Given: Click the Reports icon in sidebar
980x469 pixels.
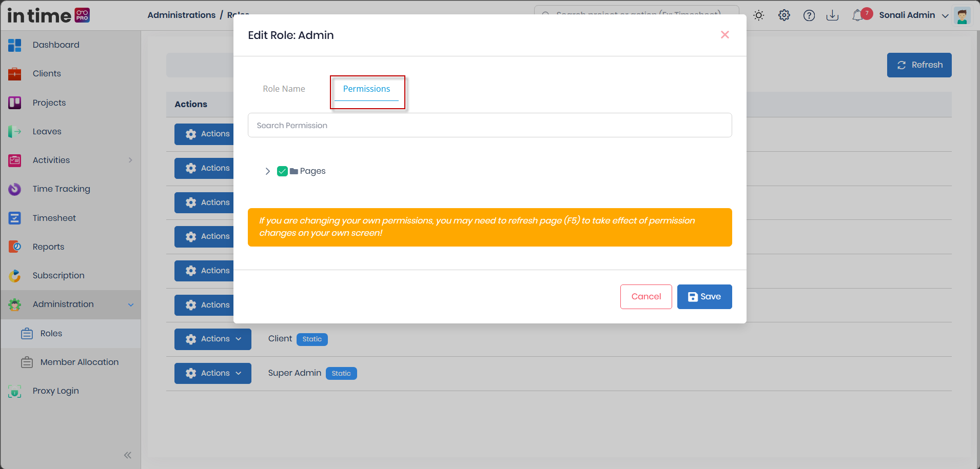Looking at the screenshot, I should pyautogui.click(x=15, y=247).
